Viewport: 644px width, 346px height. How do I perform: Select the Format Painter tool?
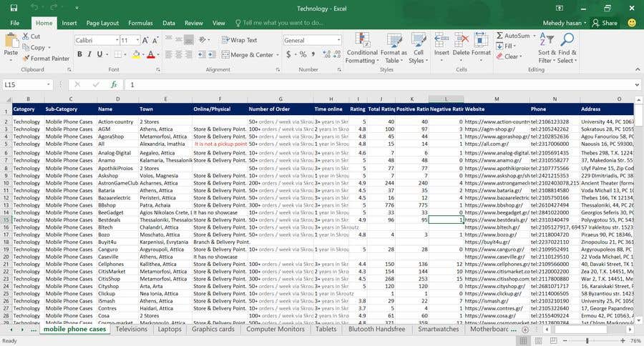point(45,59)
